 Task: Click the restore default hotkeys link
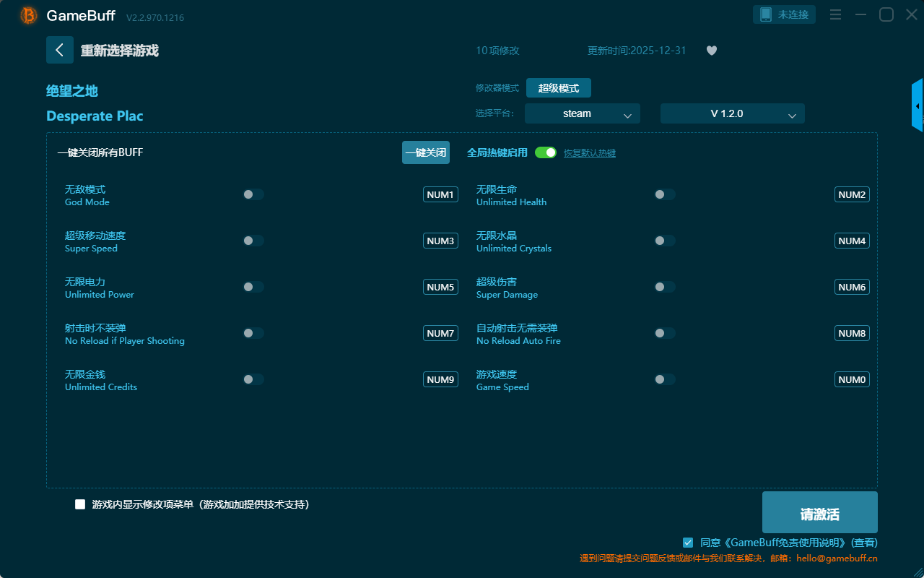coord(589,153)
